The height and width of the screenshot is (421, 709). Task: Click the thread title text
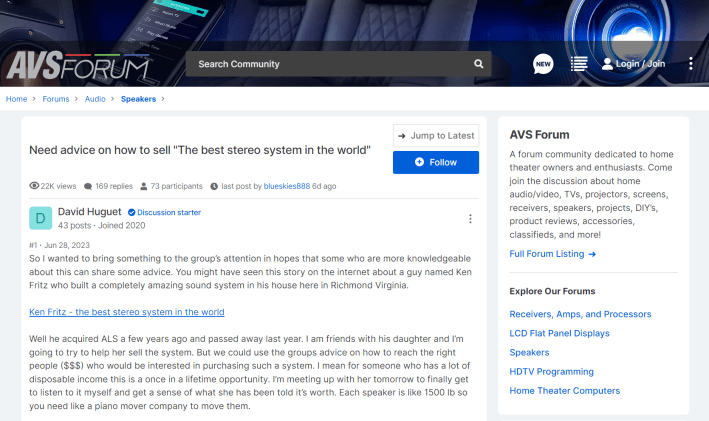(x=200, y=150)
